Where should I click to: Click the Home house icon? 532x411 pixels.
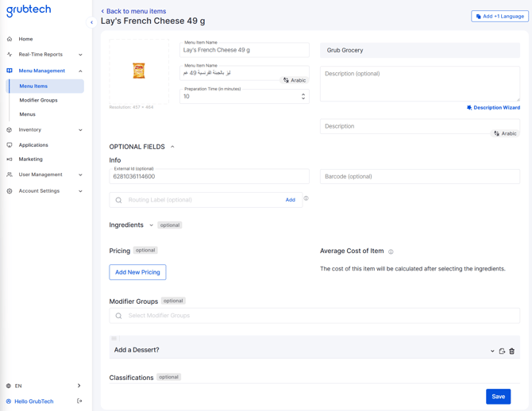tap(10, 39)
